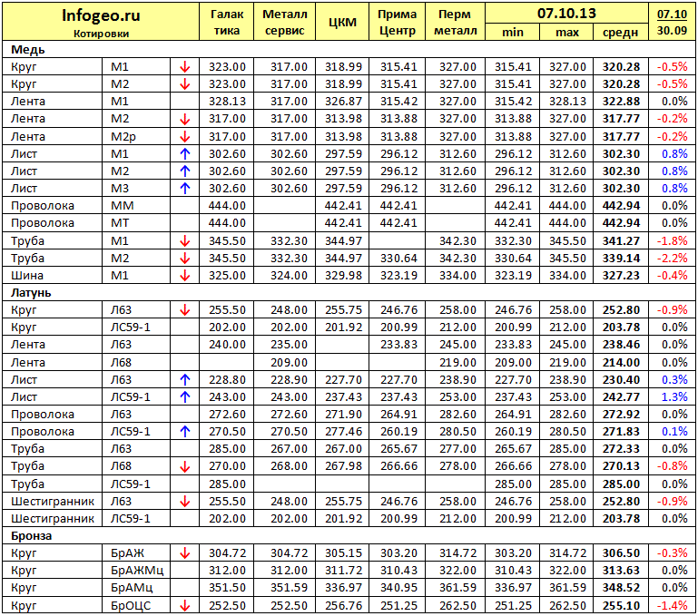Viewport: 698px width, 616px height.
Task: Click blue up arrow in Лист М1 row
Action: pos(185,154)
